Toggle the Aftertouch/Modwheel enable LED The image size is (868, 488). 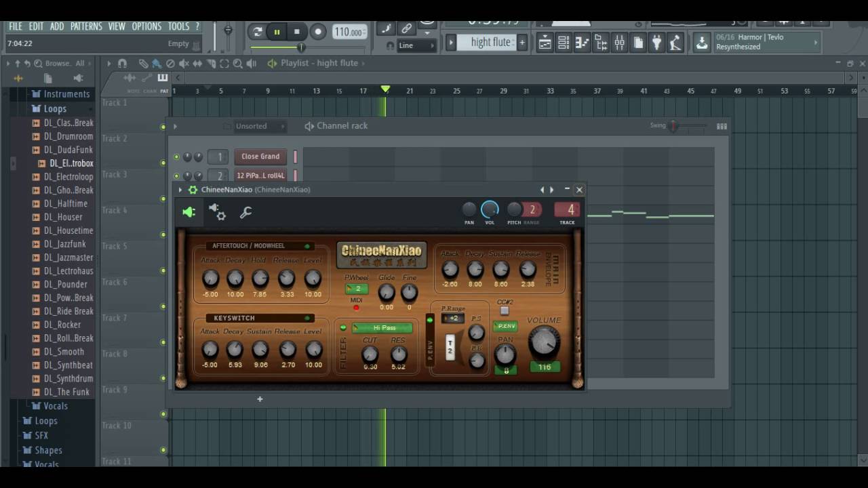[x=307, y=246]
